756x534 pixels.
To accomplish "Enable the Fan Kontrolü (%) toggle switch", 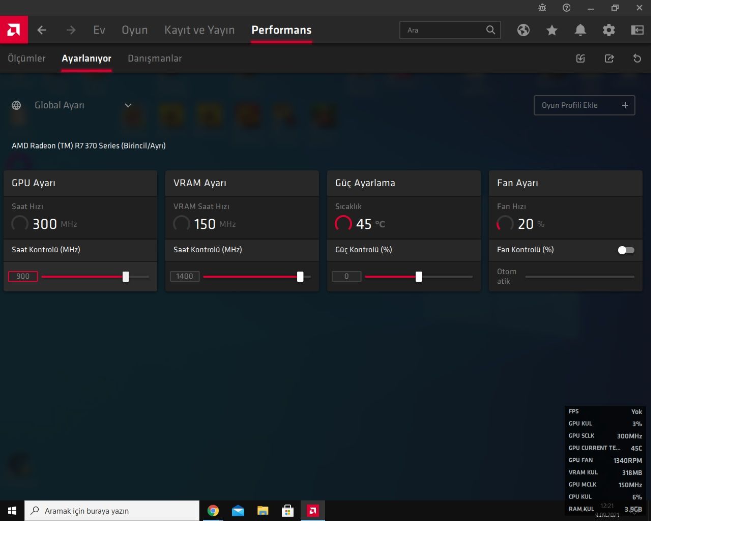I will [x=626, y=250].
